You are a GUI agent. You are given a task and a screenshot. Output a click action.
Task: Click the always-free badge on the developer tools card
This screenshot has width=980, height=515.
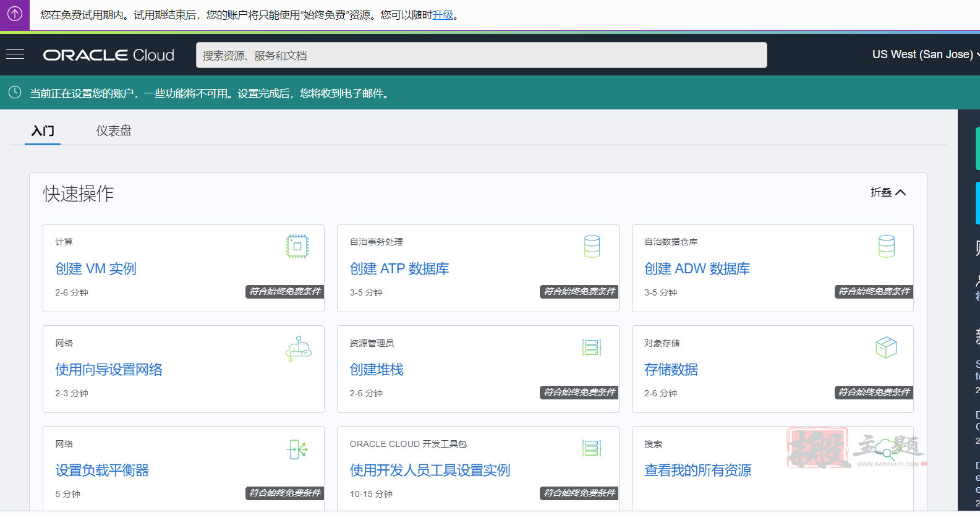(x=579, y=493)
